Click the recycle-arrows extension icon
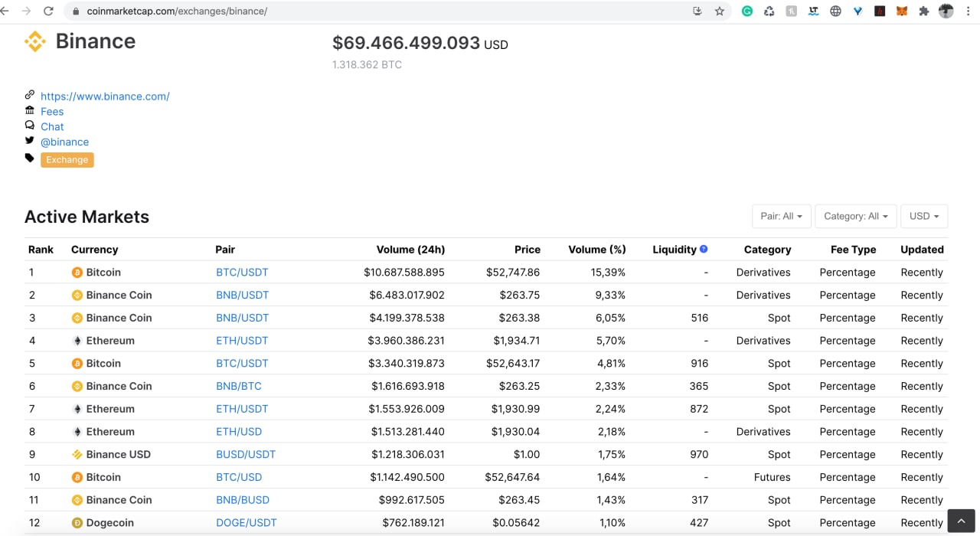The height and width of the screenshot is (536, 980). tap(769, 11)
